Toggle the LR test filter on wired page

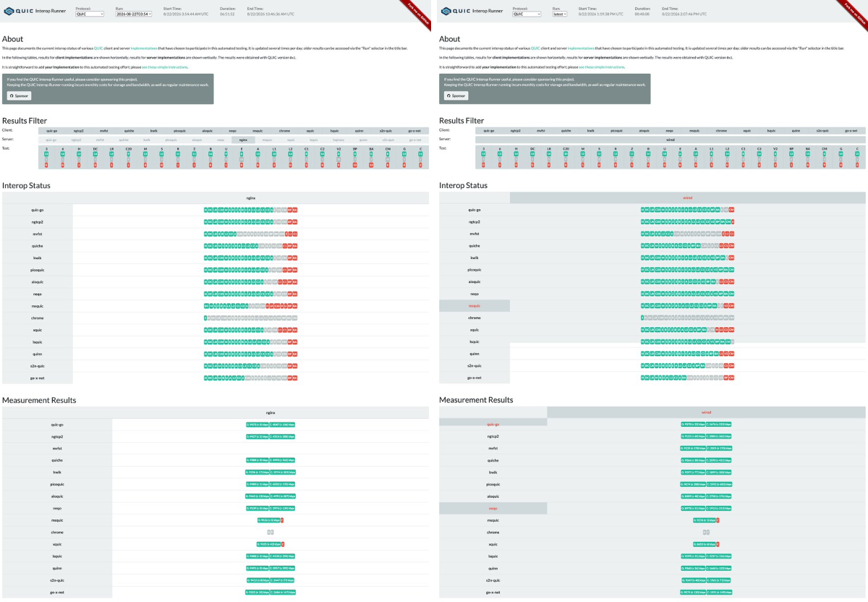[548, 158]
